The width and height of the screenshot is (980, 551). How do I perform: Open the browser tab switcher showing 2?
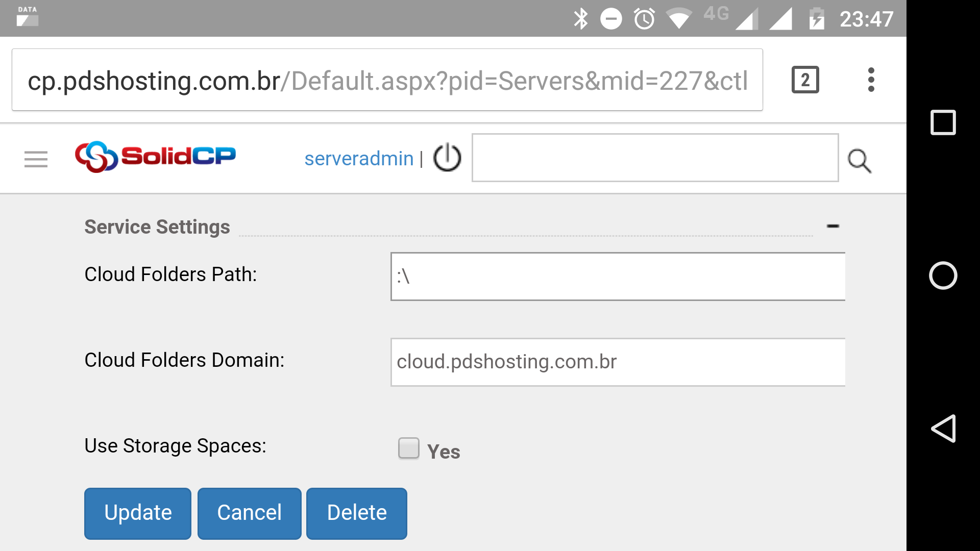pyautogui.click(x=805, y=80)
